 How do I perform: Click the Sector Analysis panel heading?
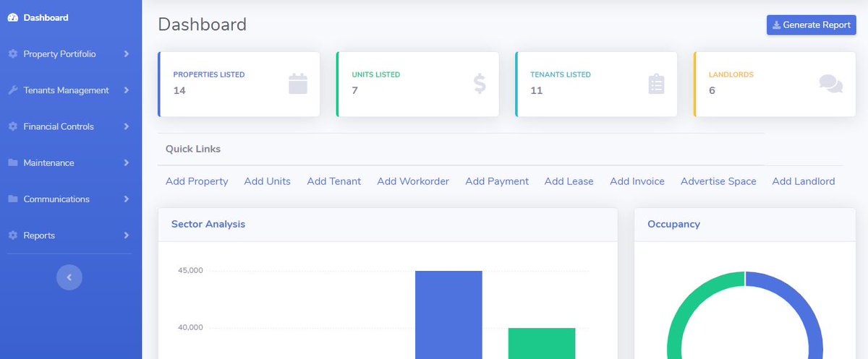[x=208, y=224]
